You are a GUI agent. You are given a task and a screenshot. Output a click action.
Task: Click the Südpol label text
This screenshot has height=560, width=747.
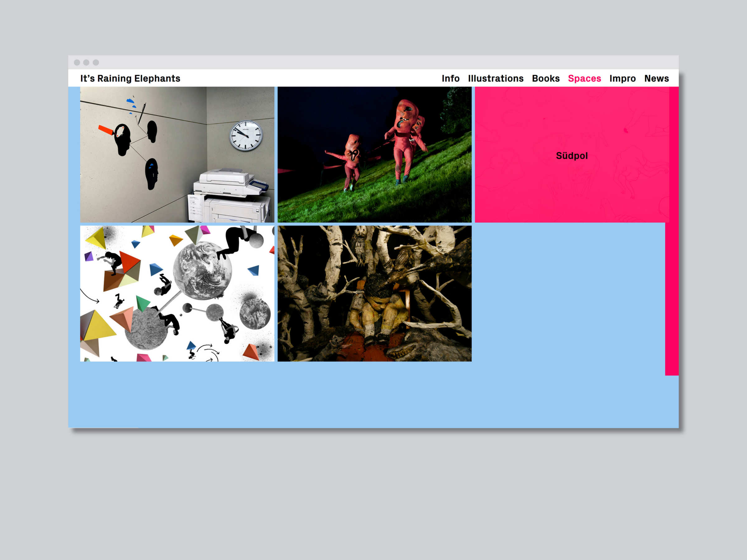point(571,156)
